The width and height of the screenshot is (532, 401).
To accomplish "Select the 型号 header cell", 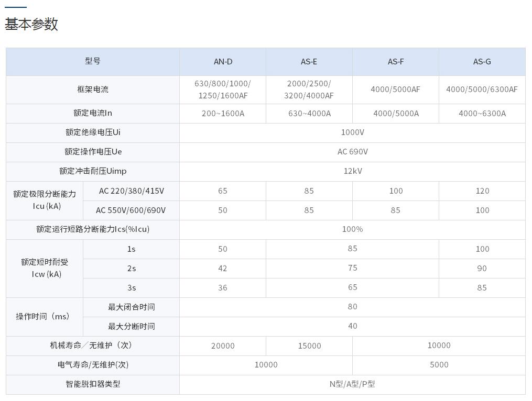I will coord(93,61).
